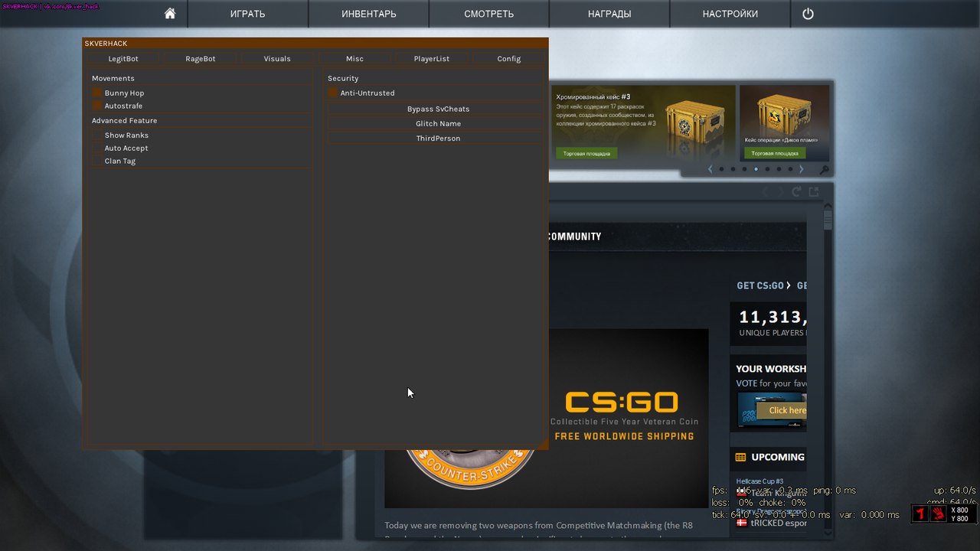Open the НАСТРОЙКИ menu
The width and height of the screenshot is (980, 551).
(730, 14)
